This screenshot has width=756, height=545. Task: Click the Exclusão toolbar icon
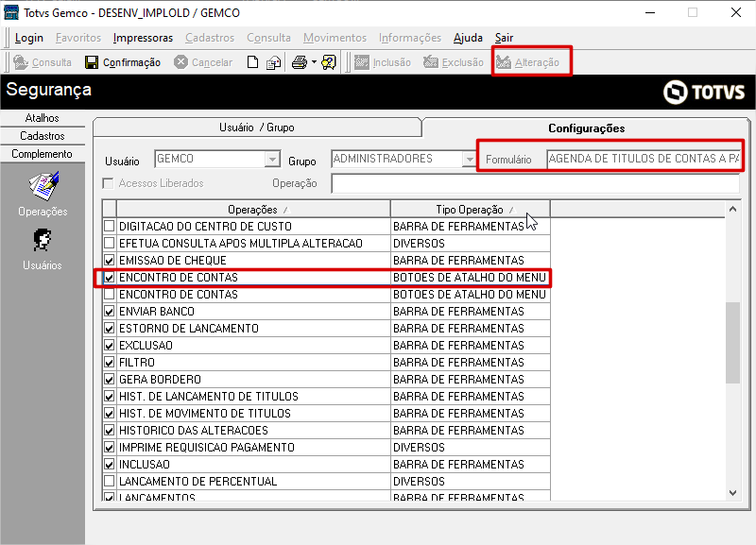[431, 62]
